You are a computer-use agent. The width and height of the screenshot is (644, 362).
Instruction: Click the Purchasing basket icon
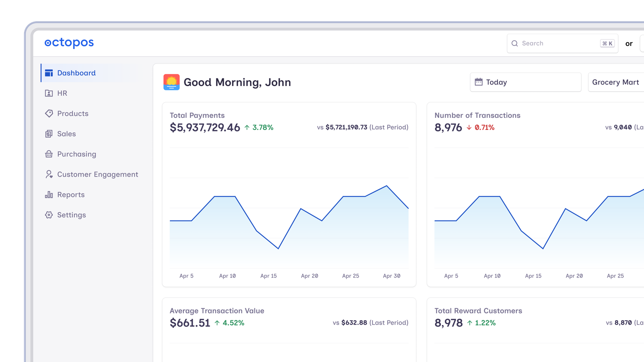[x=49, y=154]
